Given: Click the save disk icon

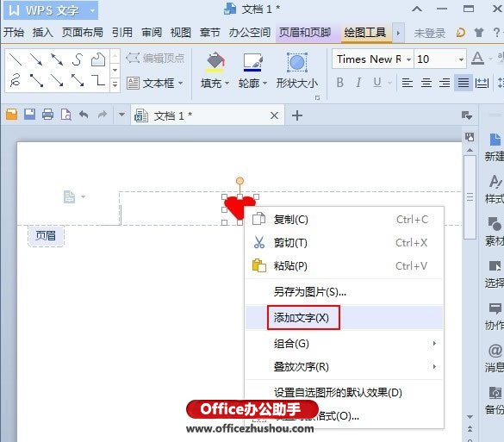Looking at the screenshot, I should pos(29,115).
